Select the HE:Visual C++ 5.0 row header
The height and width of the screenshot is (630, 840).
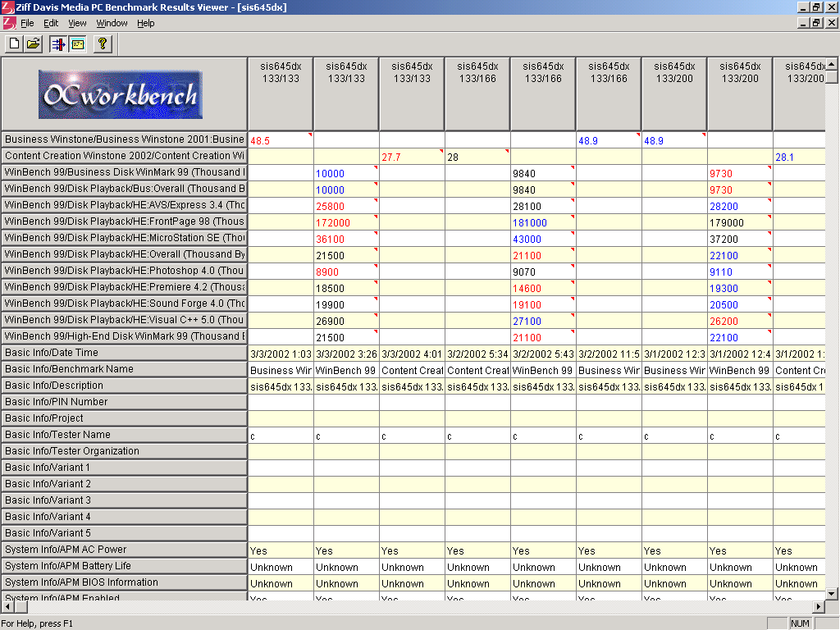point(125,320)
